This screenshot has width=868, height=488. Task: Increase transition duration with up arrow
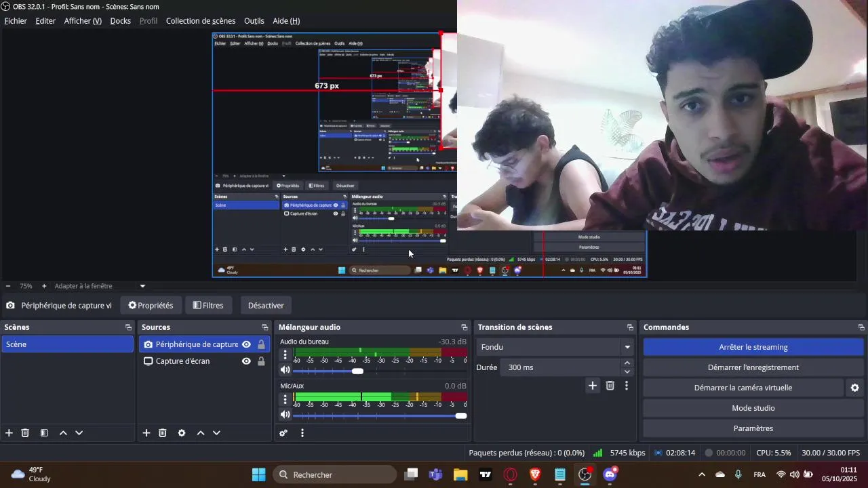point(627,363)
